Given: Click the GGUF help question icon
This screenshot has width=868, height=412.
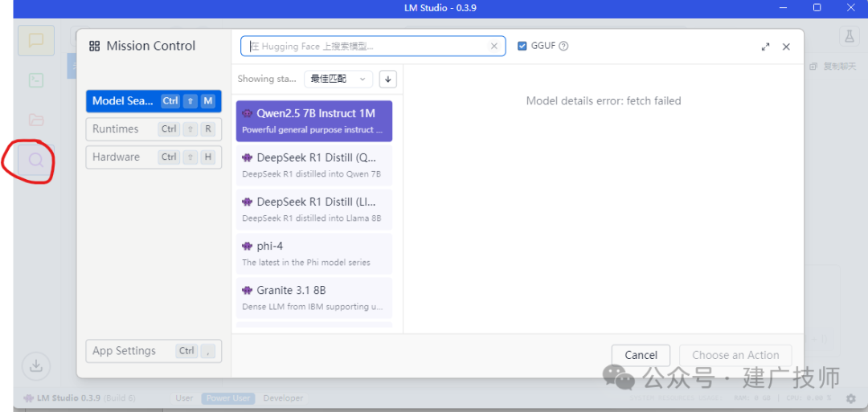Looking at the screenshot, I should tap(563, 47).
